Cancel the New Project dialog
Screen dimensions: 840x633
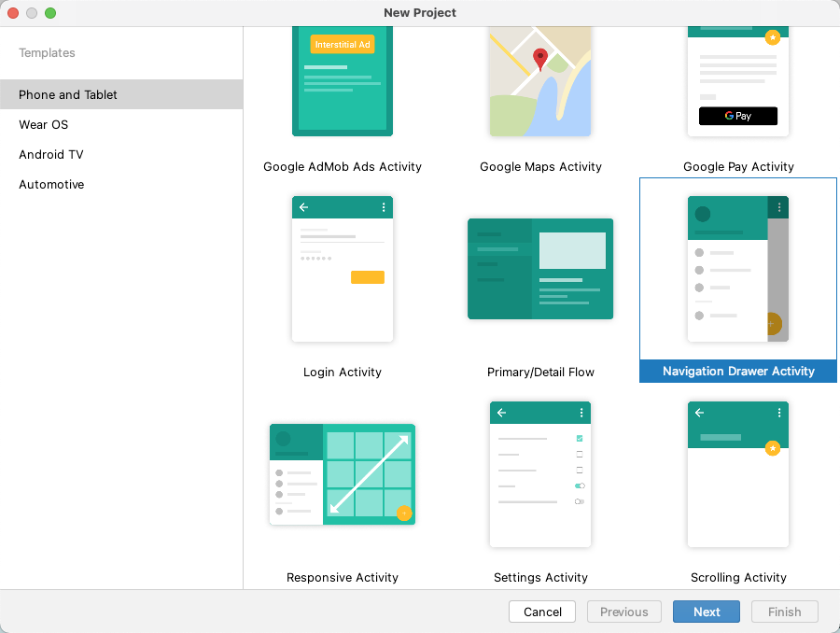(x=542, y=612)
